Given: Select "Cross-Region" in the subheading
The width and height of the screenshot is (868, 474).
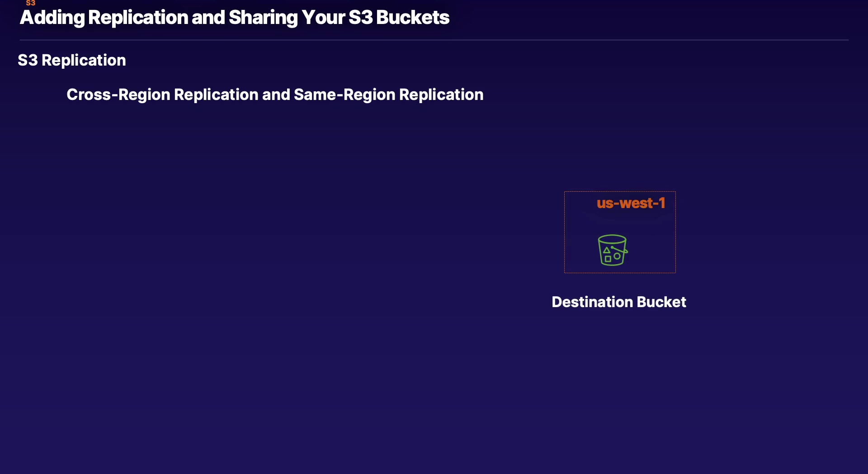Looking at the screenshot, I should click(118, 95).
